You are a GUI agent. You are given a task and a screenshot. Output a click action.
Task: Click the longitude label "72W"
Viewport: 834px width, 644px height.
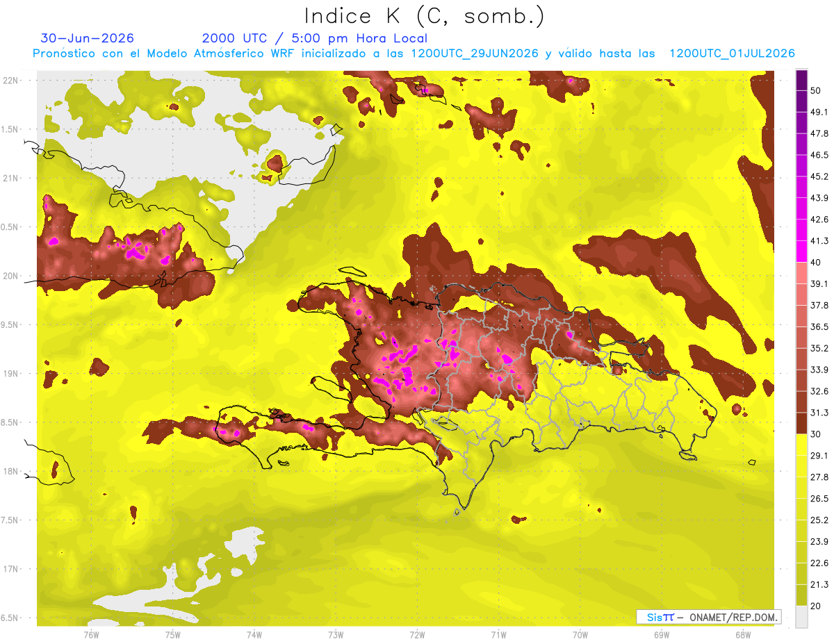(417, 635)
